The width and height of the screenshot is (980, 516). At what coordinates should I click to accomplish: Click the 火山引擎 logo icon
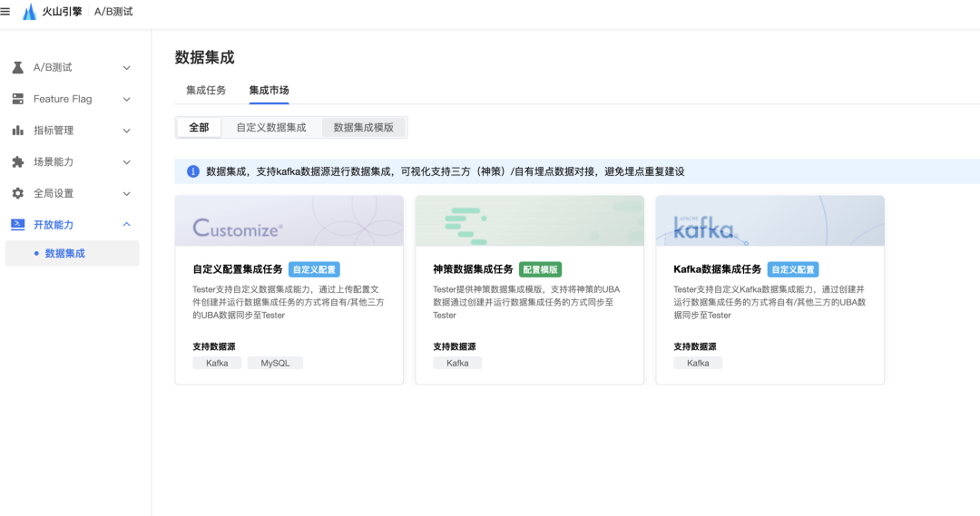[x=29, y=11]
